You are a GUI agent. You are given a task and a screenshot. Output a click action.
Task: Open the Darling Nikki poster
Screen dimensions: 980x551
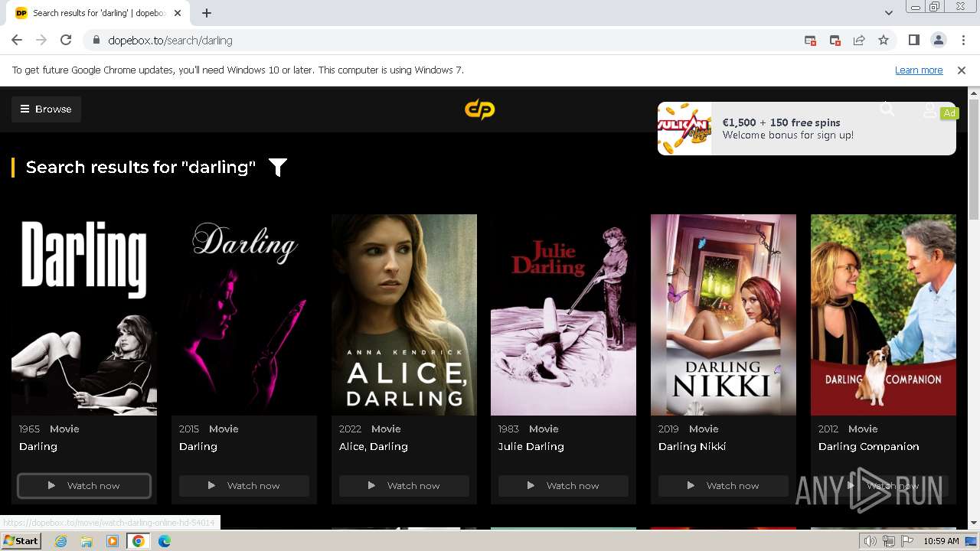coord(724,315)
